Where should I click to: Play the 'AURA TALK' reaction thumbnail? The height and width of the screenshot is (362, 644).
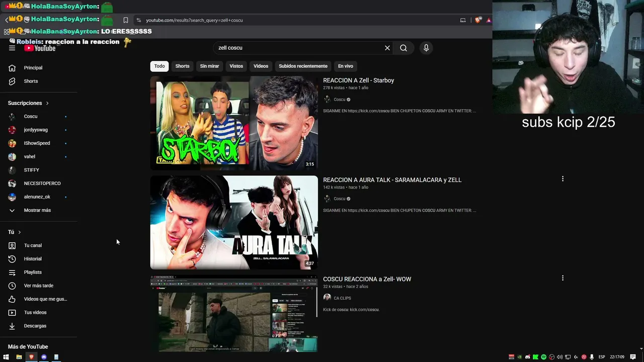point(234,223)
